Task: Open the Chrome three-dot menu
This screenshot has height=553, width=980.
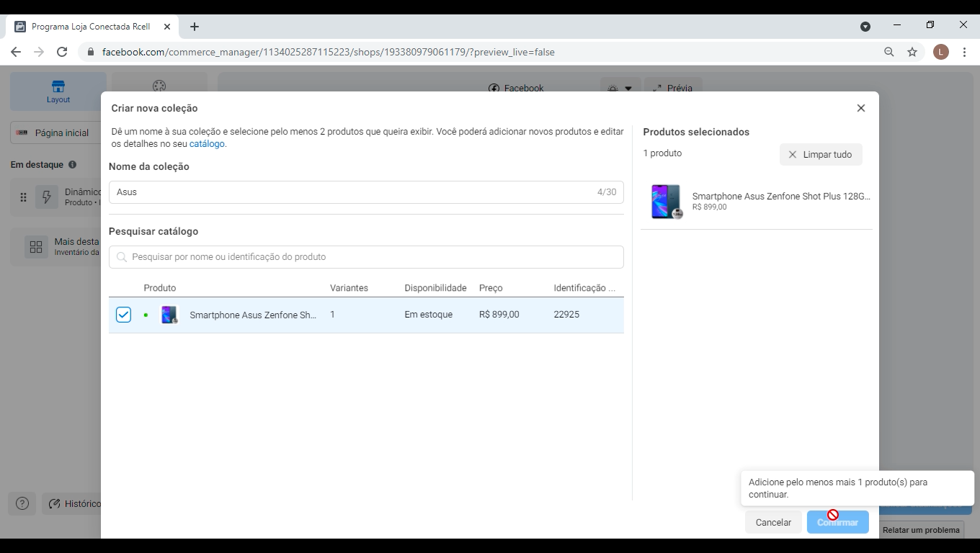Action: [x=964, y=52]
